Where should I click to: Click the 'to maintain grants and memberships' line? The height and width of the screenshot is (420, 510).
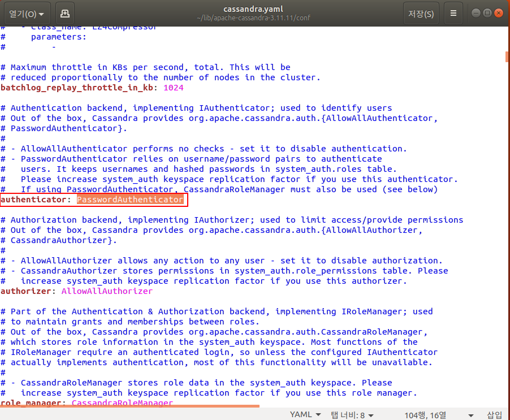(x=130, y=322)
